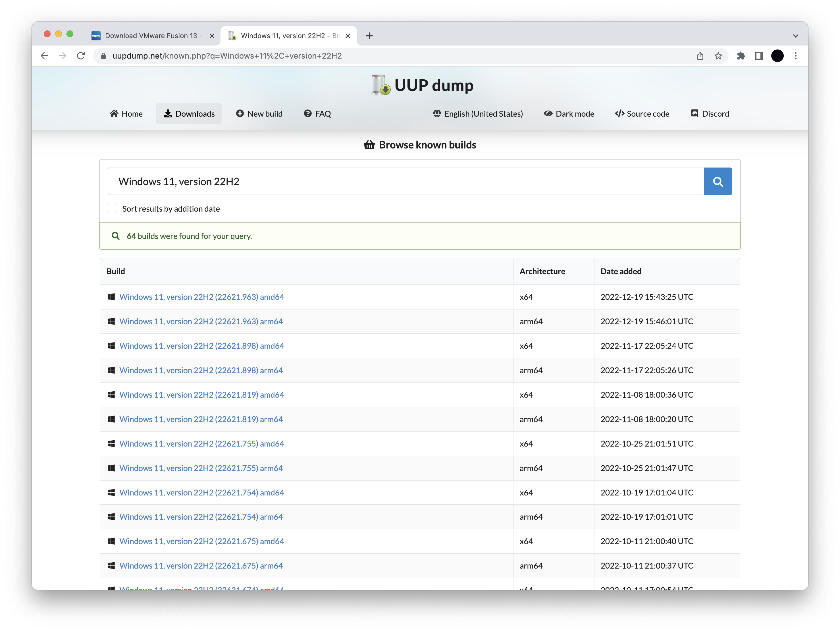Open the black profile avatar
The image size is (840, 632).
(777, 56)
